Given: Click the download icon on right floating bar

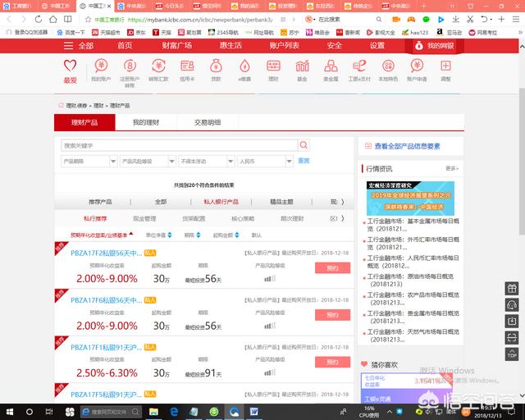Looking at the screenshot, I should (x=512, y=322).
